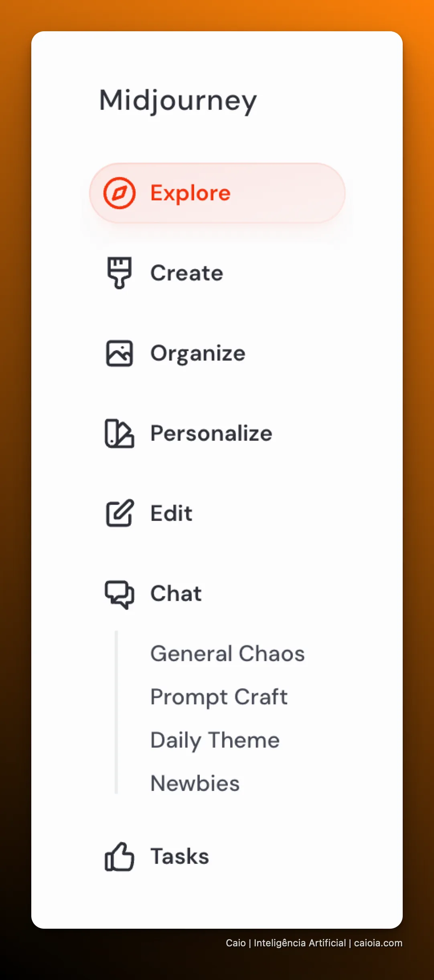Image resolution: width=434 pixels, height=980 pixels.
Task: Click the Tasks thumbs-up icon
Action: (x=120, y=857)
